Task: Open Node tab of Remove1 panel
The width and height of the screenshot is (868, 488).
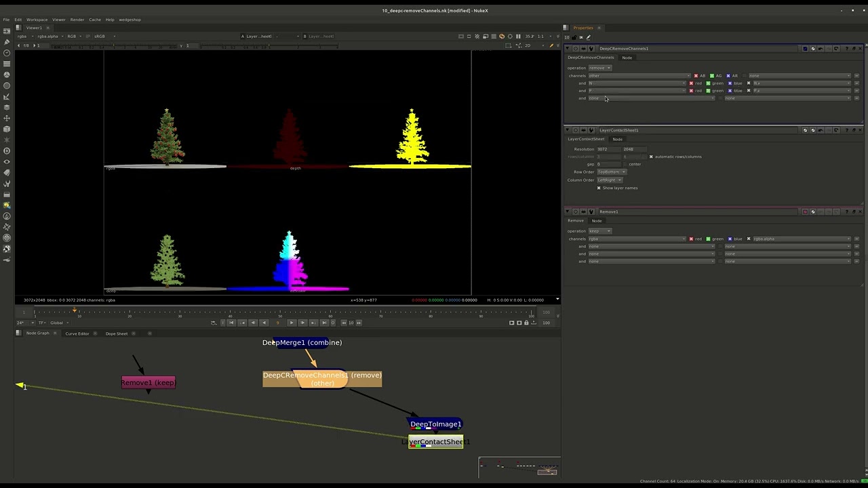Action: point(596,221)
